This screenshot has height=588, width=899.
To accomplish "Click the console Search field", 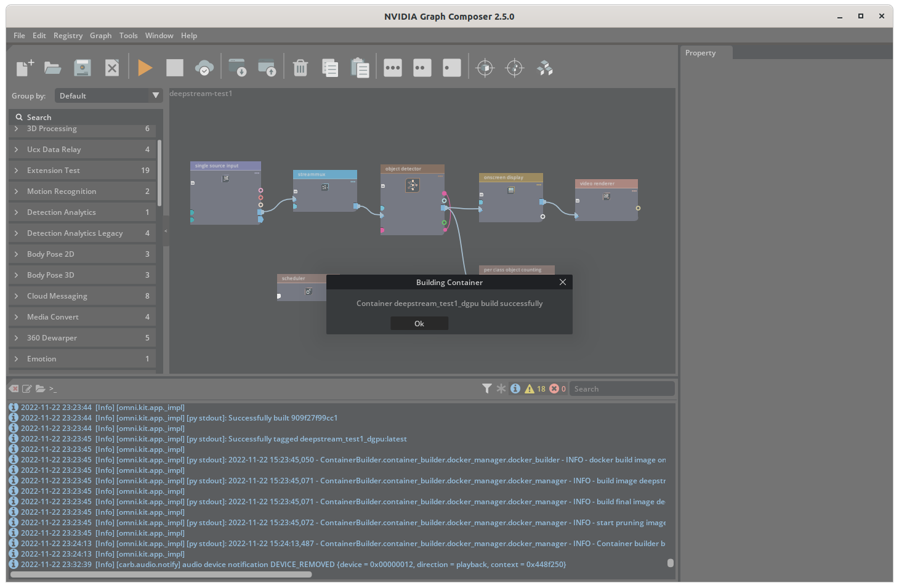I will 622,389.
